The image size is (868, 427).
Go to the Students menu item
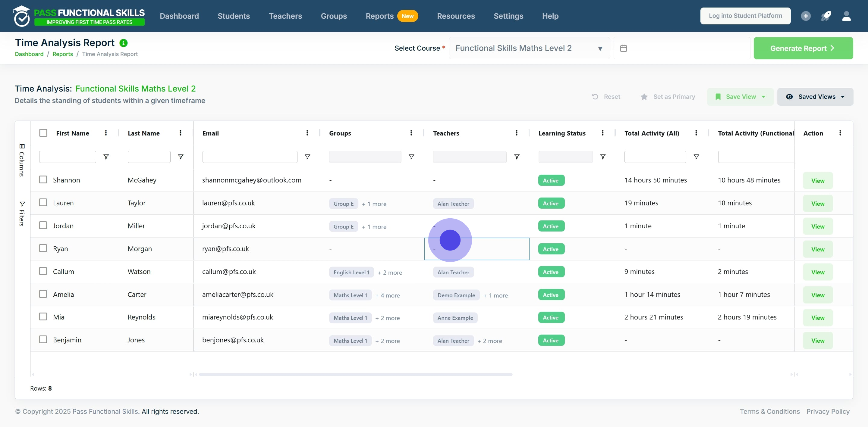pyautogui.click(x=234, y=16)
